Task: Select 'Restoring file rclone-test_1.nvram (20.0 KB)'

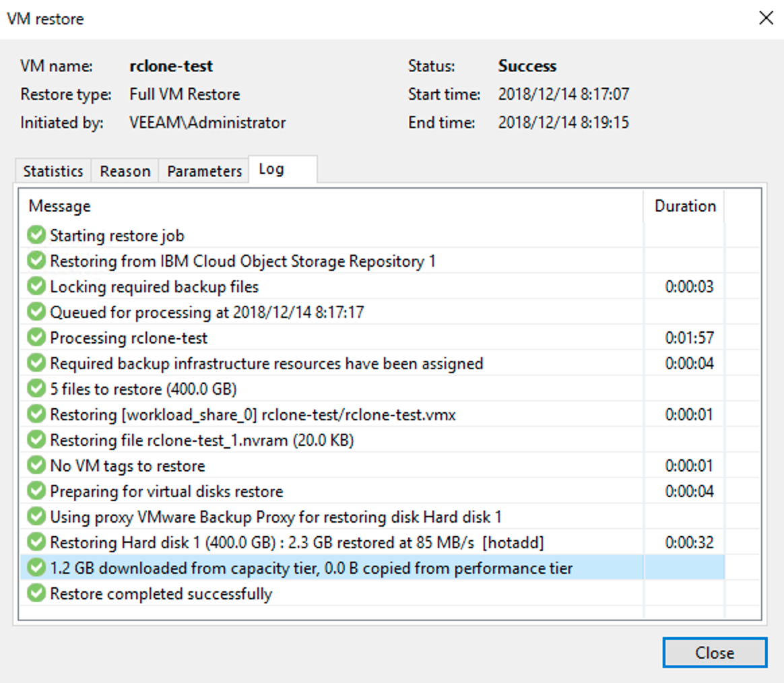Action: point(372,439)
